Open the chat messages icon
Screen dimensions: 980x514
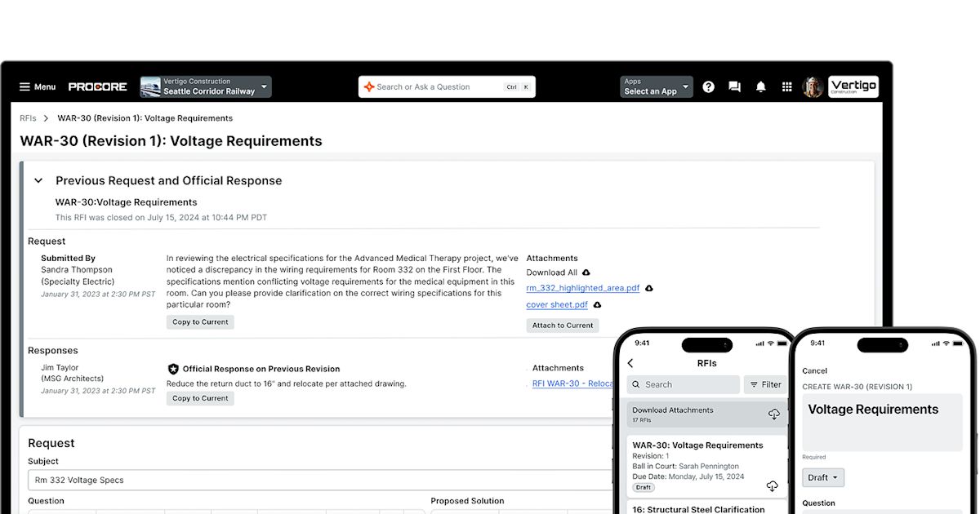pos(734,86)
